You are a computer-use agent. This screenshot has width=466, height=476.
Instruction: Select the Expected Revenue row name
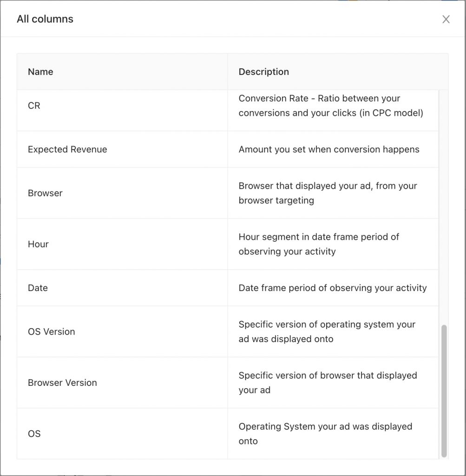[x=67, y=149]
